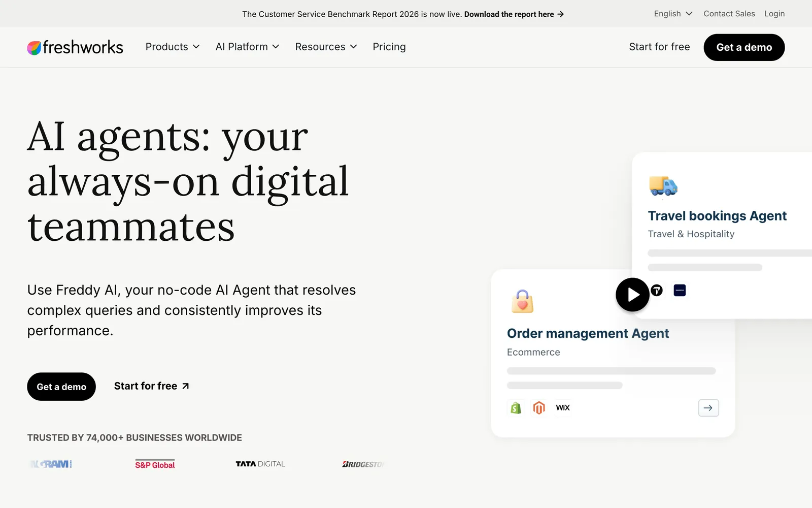Screen dimensions: 812x508
Task: Click the delivery truck icon on Travel card
Action: (x=663, y=186)
